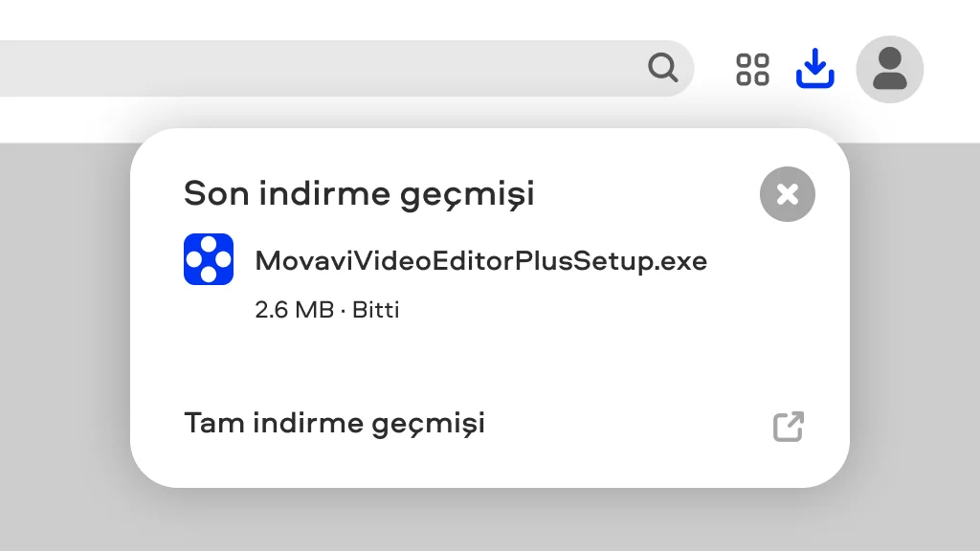The image size is (980, 551).
Task: Click the blue Movavi installer file icon
Action: tap(209, 259)
